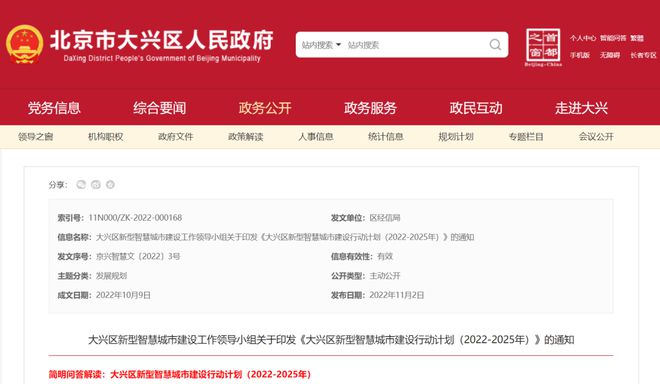Click the 分享: label
This screenshot has height=384, width=660.
coord(58,185)
